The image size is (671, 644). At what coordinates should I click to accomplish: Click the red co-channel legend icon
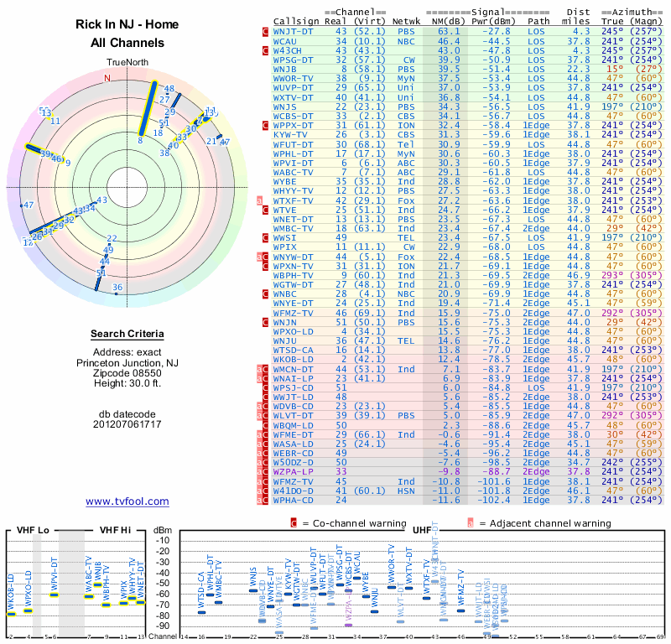coord(294,523)
